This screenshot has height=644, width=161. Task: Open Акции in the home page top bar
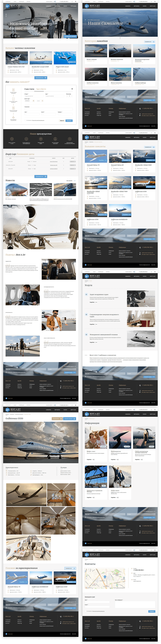click(15, 2)
